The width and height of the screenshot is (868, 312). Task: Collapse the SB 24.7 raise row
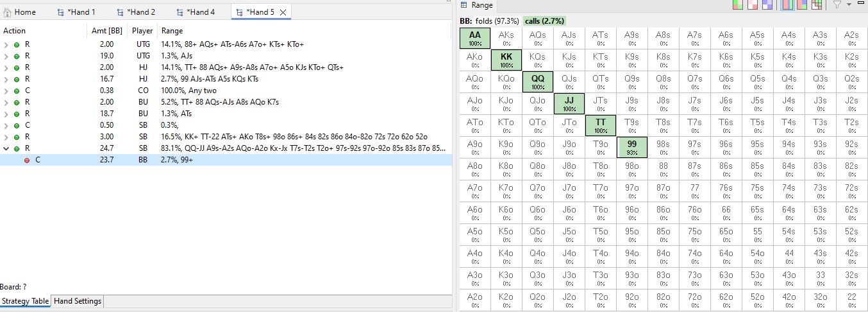coord(6,148)
